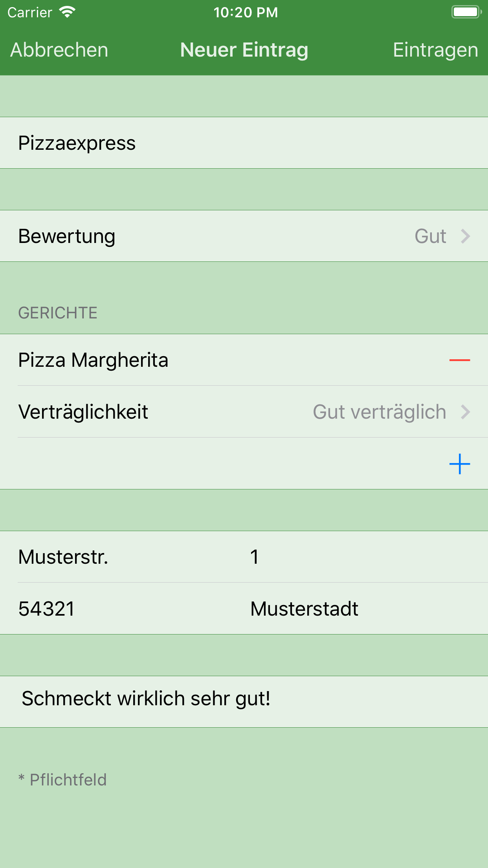Edit the house number field showing 1
Viewport: 488px width, 868px height.
[354, 557]
